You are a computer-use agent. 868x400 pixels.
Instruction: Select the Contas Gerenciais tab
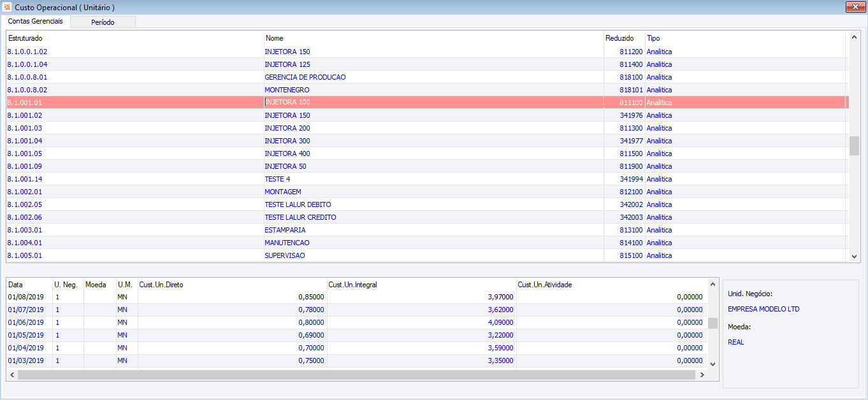click(x=36, y=22)
